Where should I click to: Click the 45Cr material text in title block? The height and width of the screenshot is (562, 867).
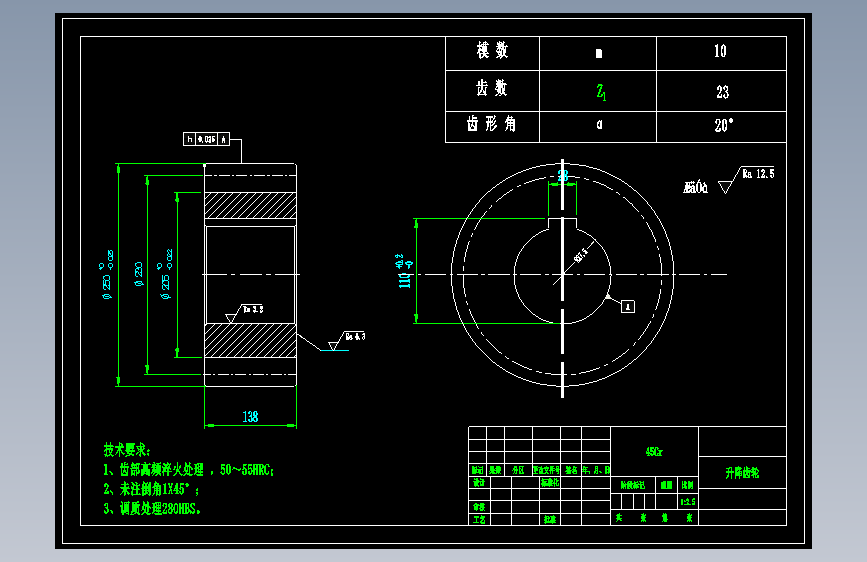[654, 452]
